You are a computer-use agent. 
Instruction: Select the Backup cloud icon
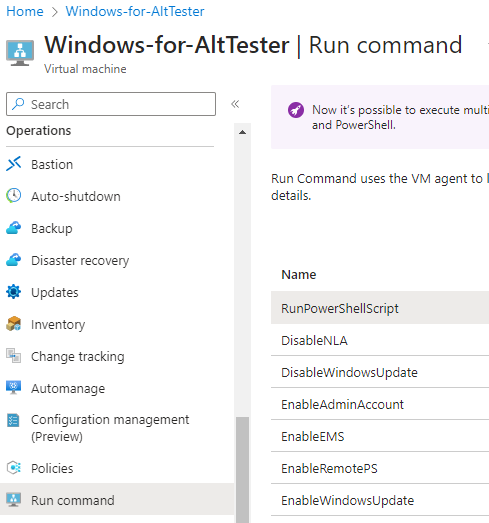(x=14, y=228)
